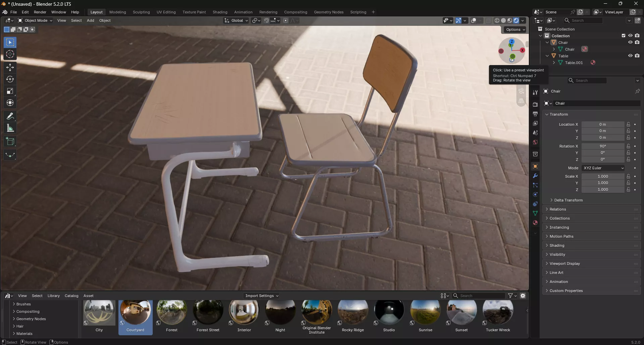Activate the Rotate tool
The width and height of the screenshot is (644, 345).
(10, 79)
